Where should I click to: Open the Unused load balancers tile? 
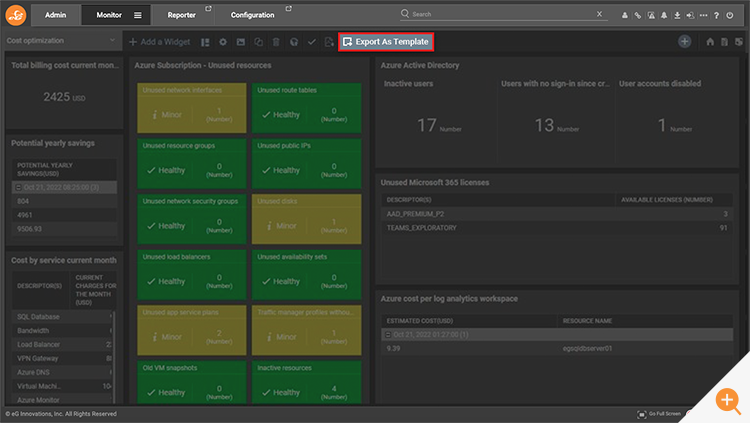[x=192, y=274]
